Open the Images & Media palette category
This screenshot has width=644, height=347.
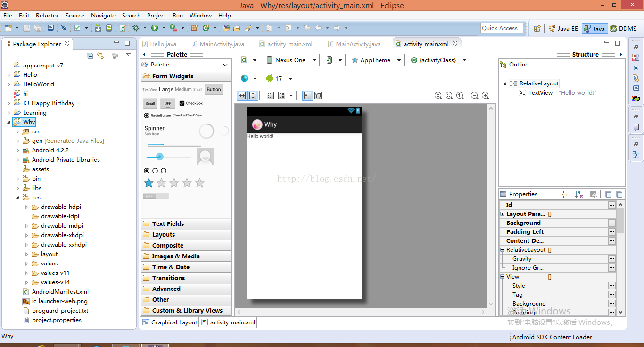pos(186,256)
